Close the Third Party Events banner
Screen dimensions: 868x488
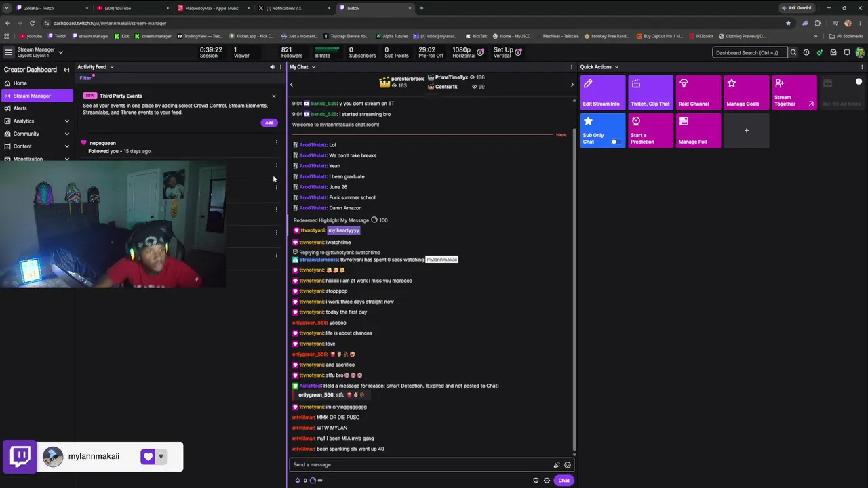(274, 96)
